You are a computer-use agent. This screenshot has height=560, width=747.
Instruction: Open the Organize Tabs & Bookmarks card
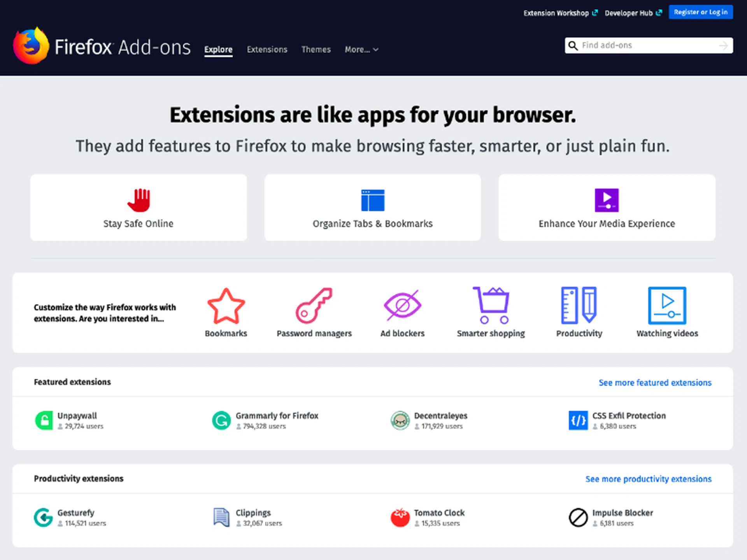[x=373, y=208]
